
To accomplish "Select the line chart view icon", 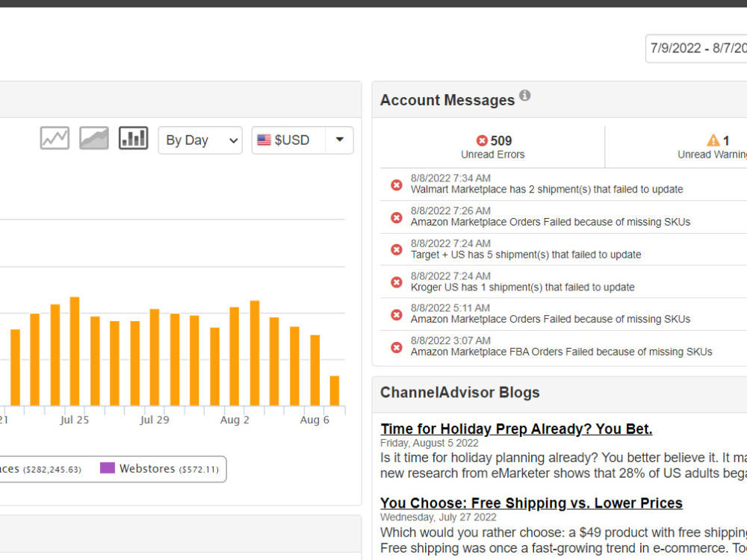I will 54,137.
